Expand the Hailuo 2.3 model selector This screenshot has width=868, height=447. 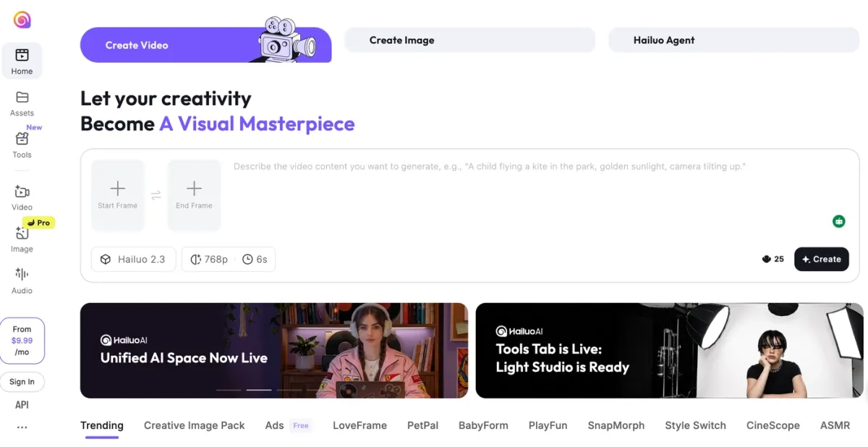pyautogui.click(x=133, y=259)
